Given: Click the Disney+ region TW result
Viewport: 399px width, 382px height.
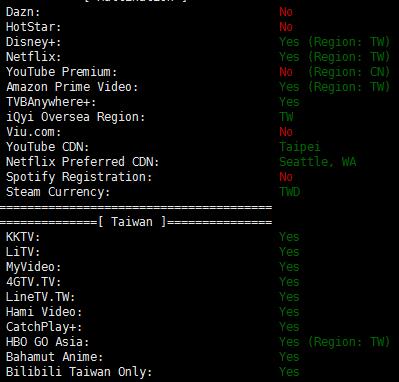Looking at the screenshot, I should click(334, 42).
